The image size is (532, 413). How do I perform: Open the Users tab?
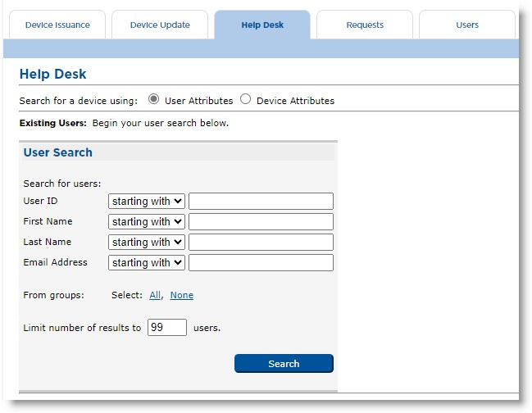(x=467, y=25)
